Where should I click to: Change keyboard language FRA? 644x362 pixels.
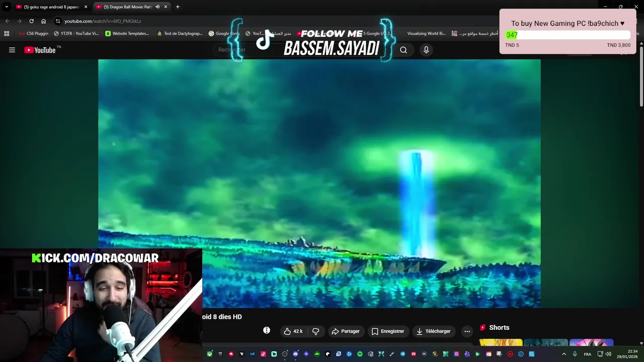pyautogui.click(x=587, y=354)
